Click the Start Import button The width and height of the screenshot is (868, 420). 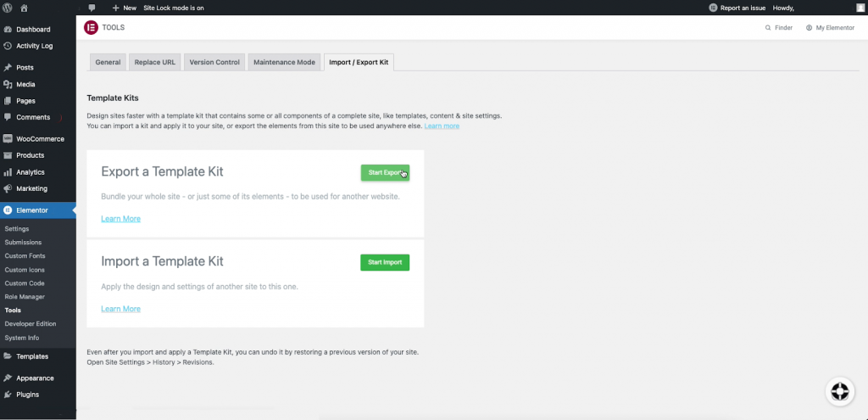[x=385, y=262]
